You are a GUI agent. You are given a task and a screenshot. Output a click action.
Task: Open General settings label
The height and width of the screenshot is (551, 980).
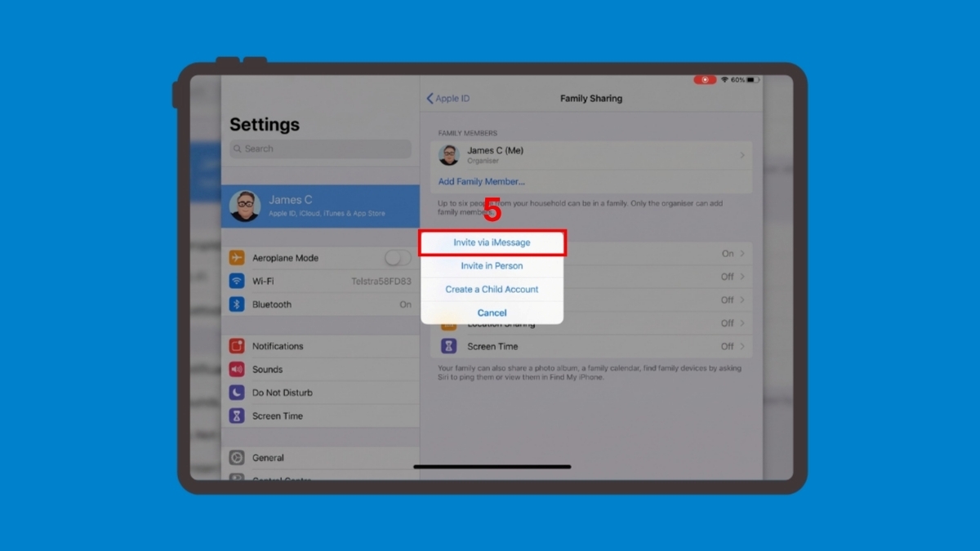pyautogui.click(x=268, y=458)
